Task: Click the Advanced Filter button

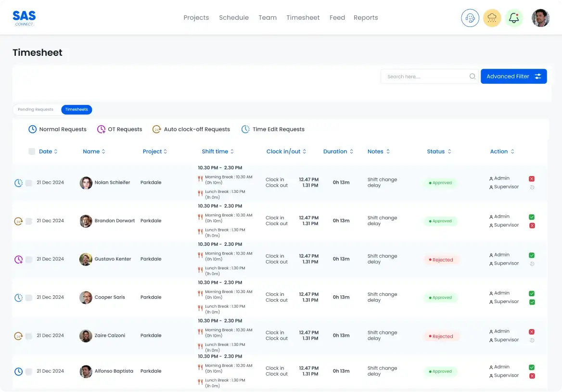Action: [513, 76]
